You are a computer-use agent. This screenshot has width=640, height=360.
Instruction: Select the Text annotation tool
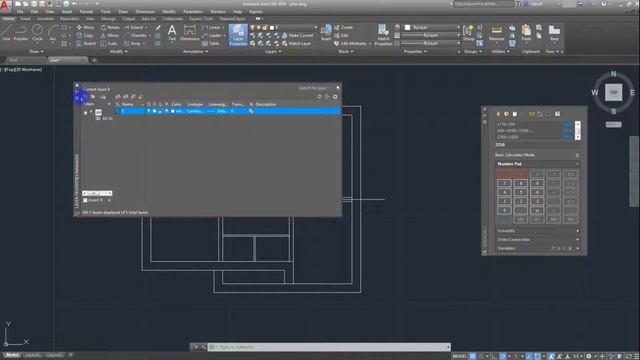click(172, 33)
